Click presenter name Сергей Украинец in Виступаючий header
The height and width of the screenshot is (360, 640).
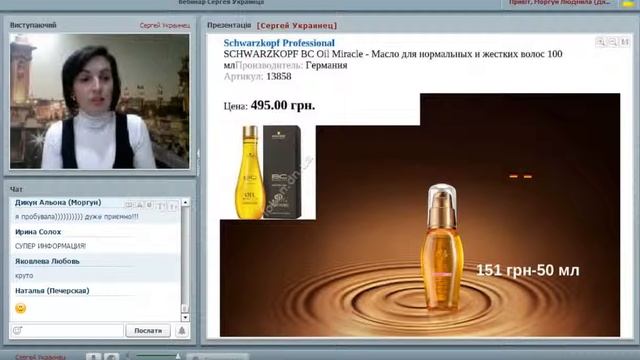coord(165,25)
